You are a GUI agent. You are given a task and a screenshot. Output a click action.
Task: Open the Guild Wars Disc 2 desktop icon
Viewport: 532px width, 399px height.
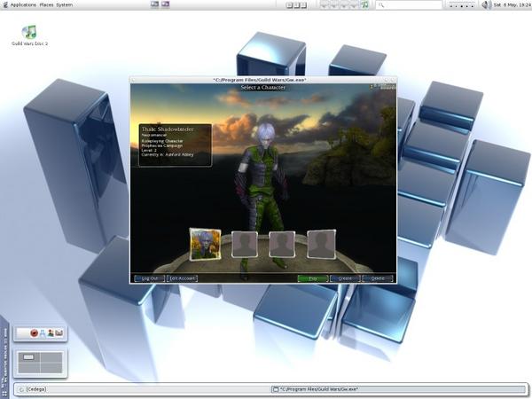coord(30,35)
